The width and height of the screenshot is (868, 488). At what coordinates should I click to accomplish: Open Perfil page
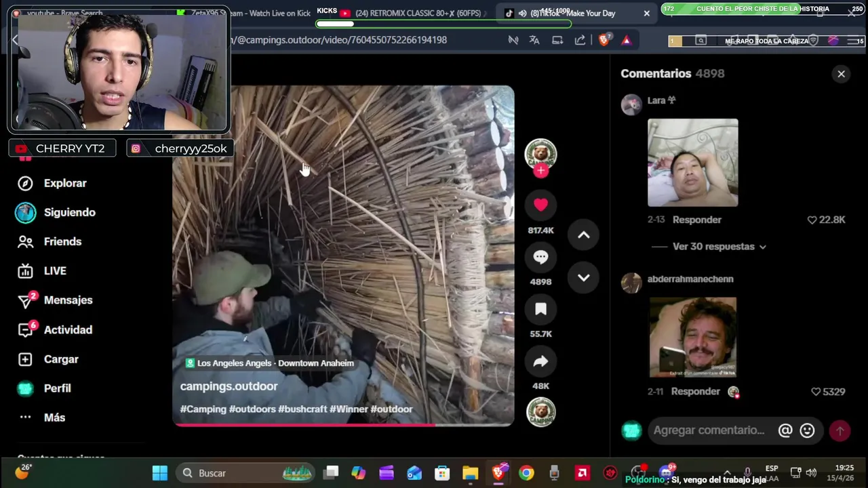tap(44, 388)
